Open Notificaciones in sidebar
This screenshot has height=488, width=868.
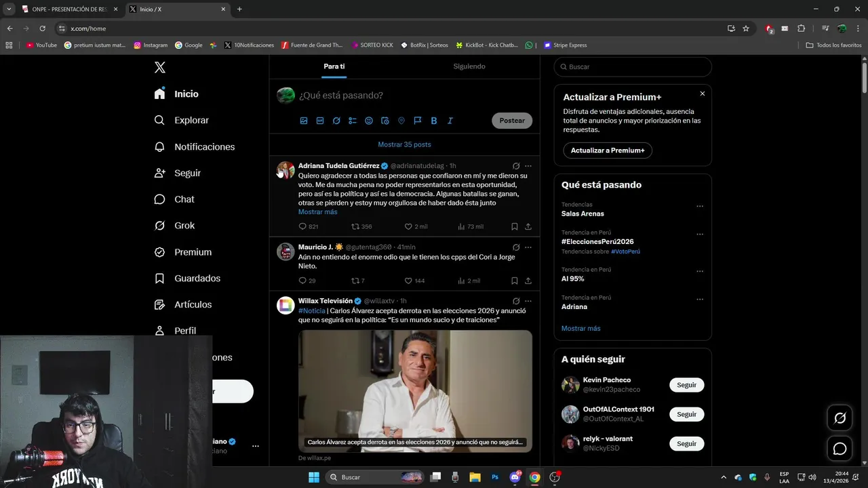[194, 146]
